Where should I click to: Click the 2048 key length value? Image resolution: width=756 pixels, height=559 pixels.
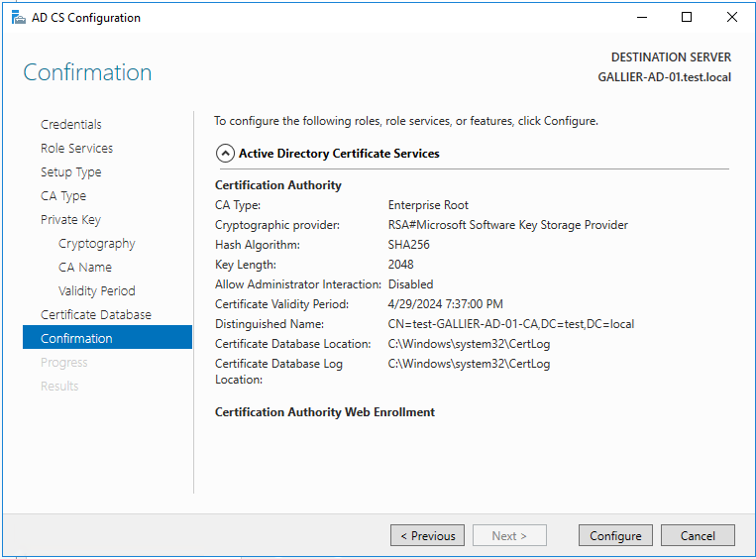(x=400, y=265)
